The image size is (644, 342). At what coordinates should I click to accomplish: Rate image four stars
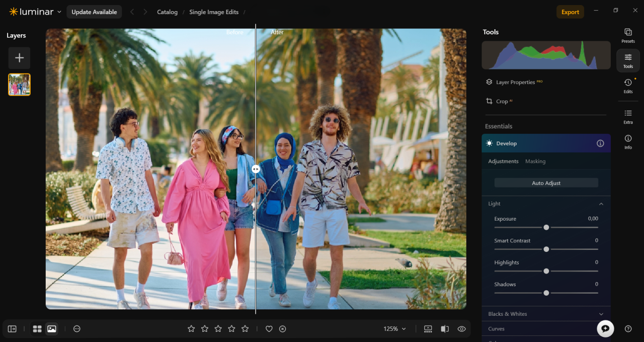[x=231, y=329]
